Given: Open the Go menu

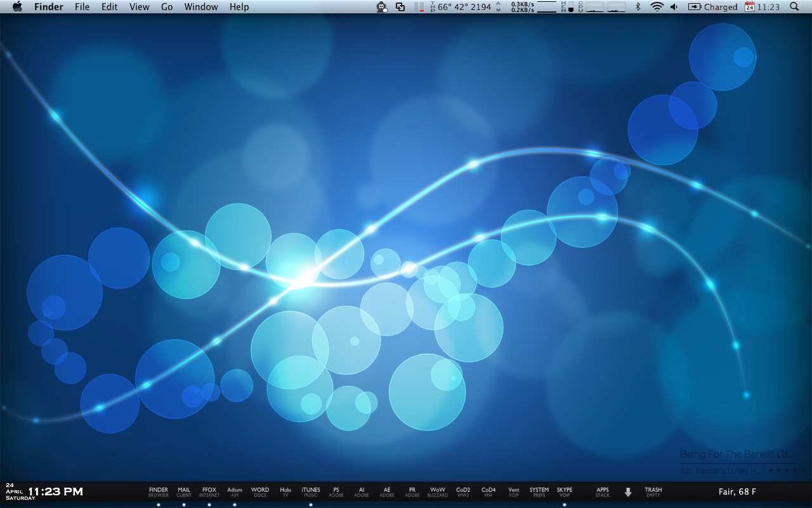Looking at the screenshot, I should pos(167,7).
